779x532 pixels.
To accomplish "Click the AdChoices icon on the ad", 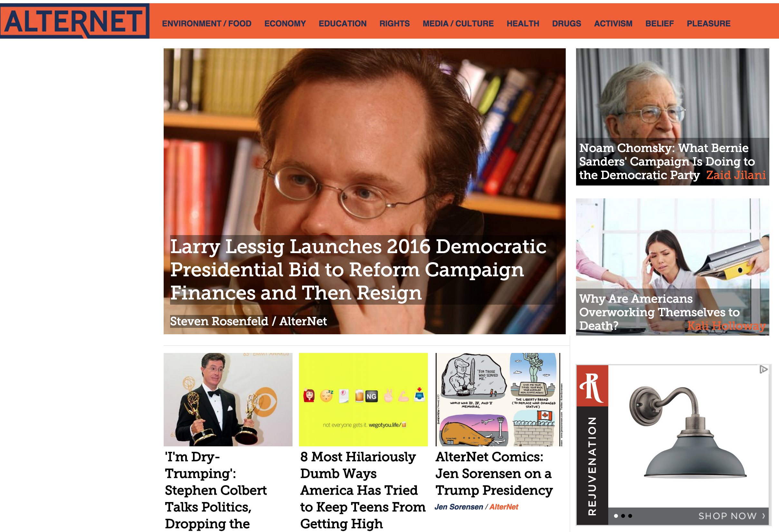I will [763, 369].
